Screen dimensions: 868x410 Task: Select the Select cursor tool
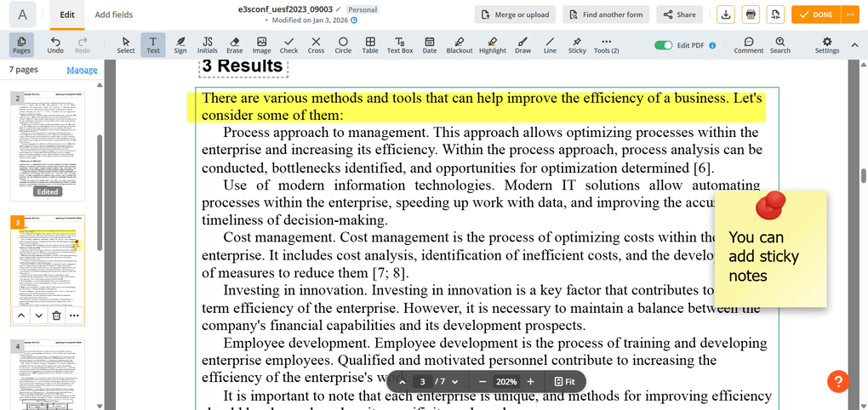(x=126, y=45)
